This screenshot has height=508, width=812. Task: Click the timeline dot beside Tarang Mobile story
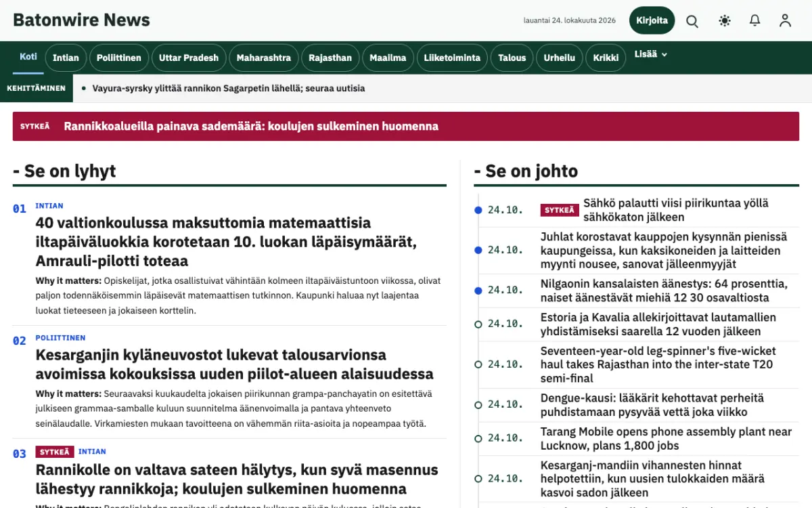[x=478, y=438]
